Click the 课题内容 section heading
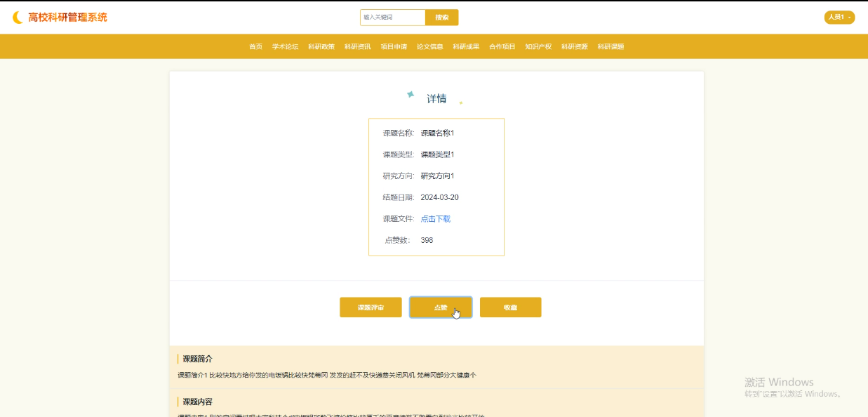The image size is (868, 417). (197, 402)
